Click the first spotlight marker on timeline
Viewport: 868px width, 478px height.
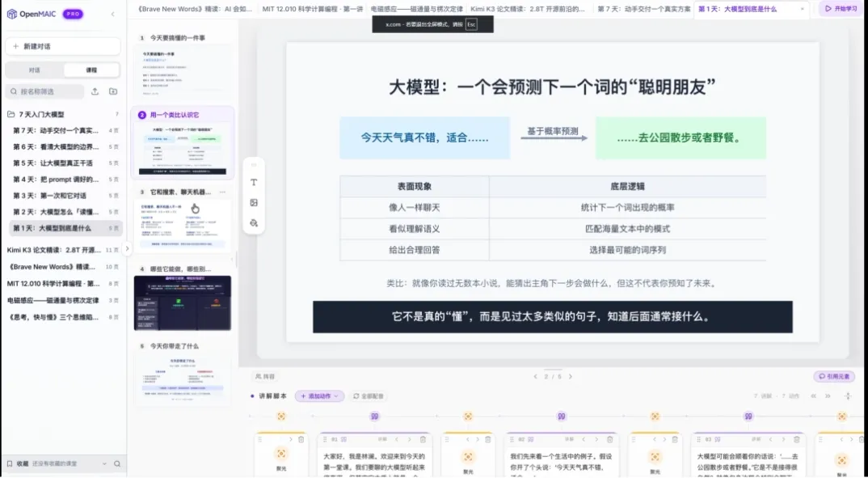tap(281, 417)
